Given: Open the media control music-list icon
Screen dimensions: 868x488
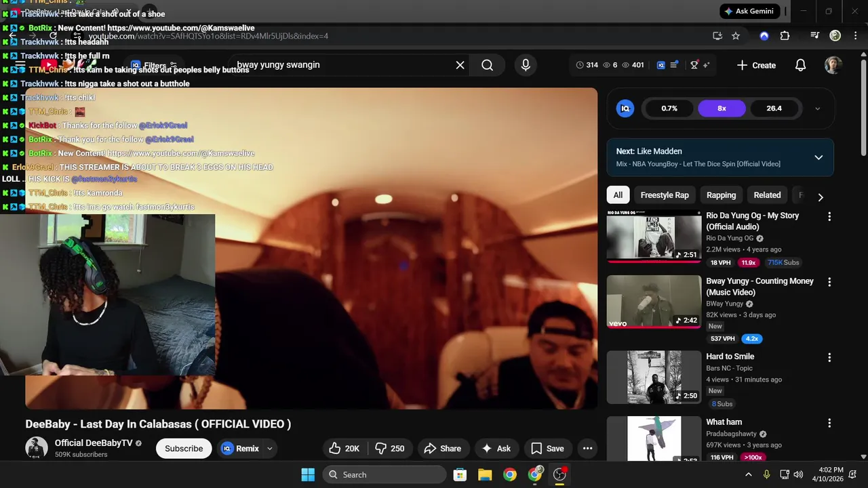Looking at the screenshot, I should (x=815, y=36).
